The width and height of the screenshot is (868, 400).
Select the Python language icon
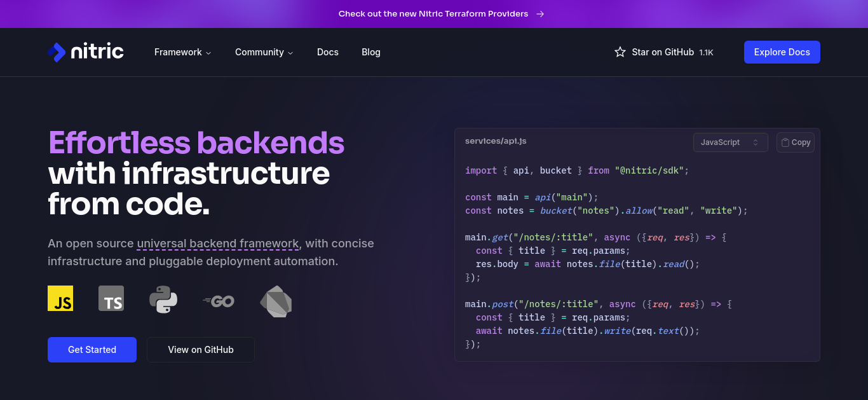click(163, 299)
